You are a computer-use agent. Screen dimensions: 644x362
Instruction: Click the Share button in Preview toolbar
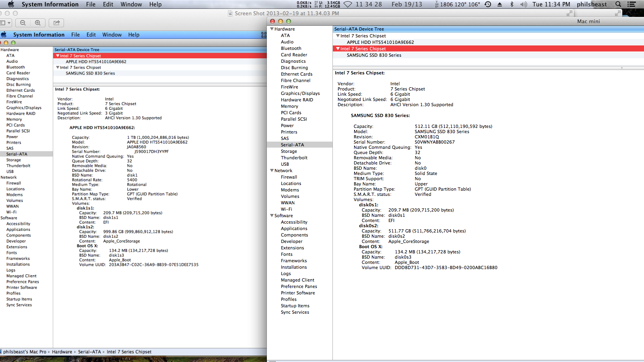pyautogui.click(x=56, y=23)
